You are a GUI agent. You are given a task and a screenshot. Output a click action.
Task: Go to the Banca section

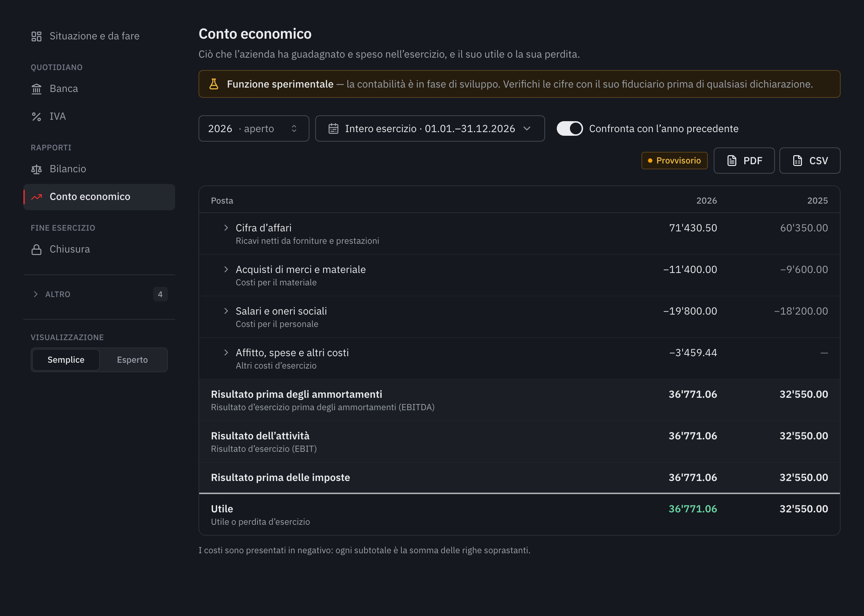(99, 89)
